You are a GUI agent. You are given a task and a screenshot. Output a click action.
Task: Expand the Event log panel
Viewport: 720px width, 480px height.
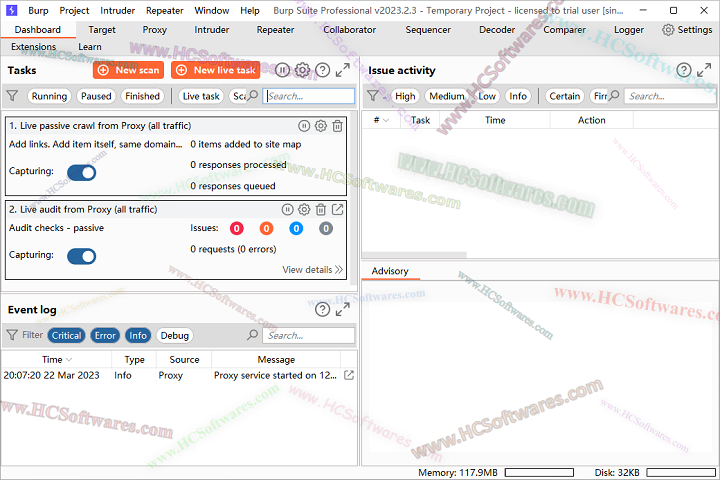(343, 310)
